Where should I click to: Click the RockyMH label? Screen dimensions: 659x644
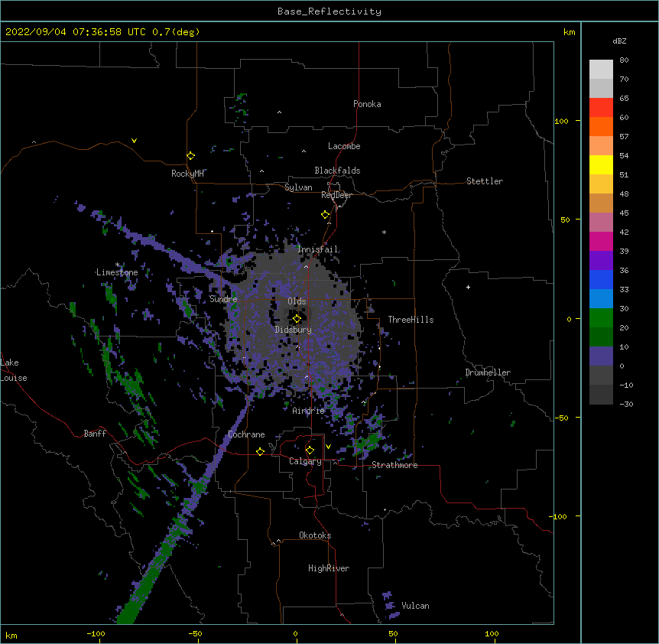point(187,174)
